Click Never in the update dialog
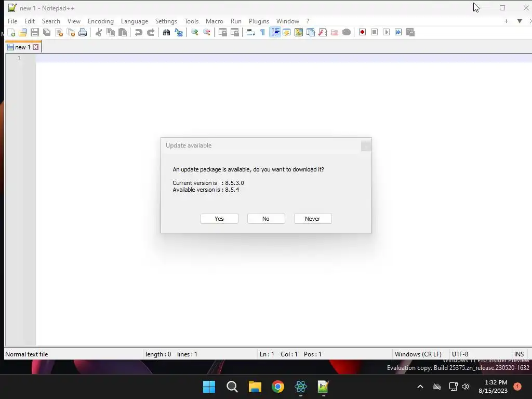 tap(313, 219)
